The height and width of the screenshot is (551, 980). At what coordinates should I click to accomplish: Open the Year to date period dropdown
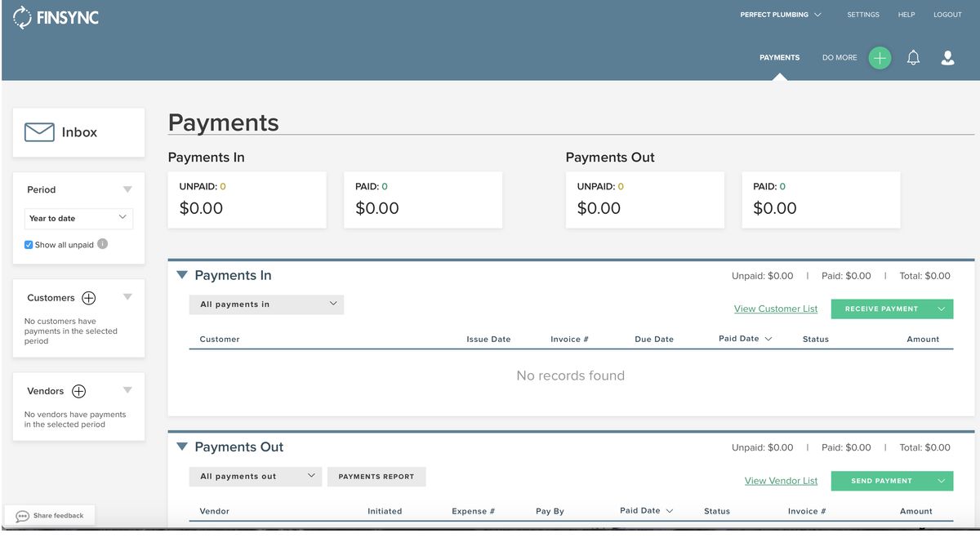coord(78,218)
